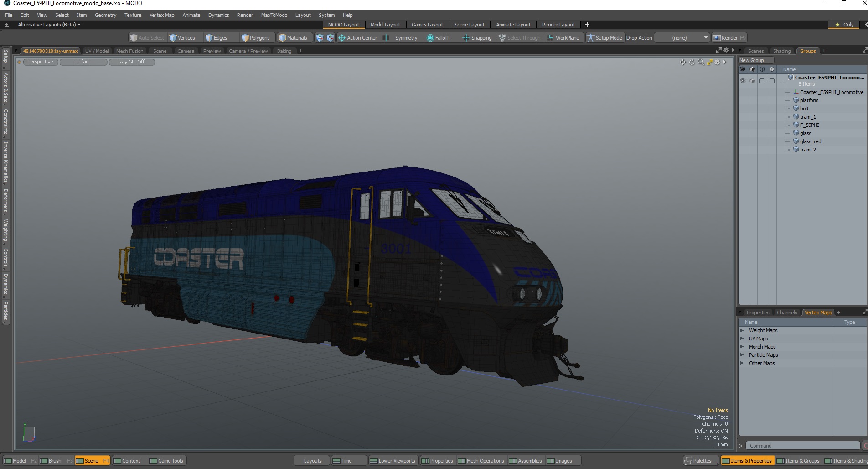Open the viewport tab bar settings gear

[x=726, y=51]
